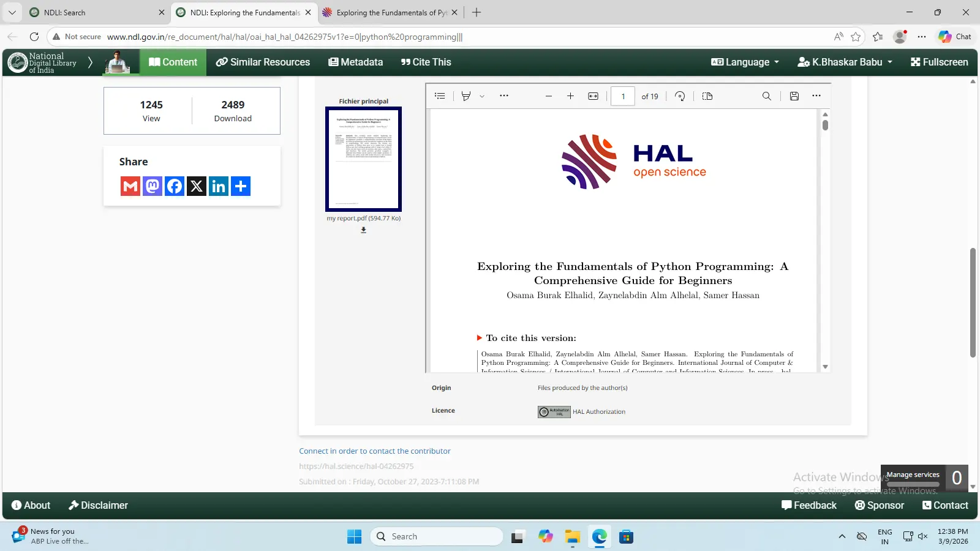This screenshot has width=980, height=551.
Task: Click Connect in order to contact contributor link
Action: pyautogui.click(x=374, y=451)
